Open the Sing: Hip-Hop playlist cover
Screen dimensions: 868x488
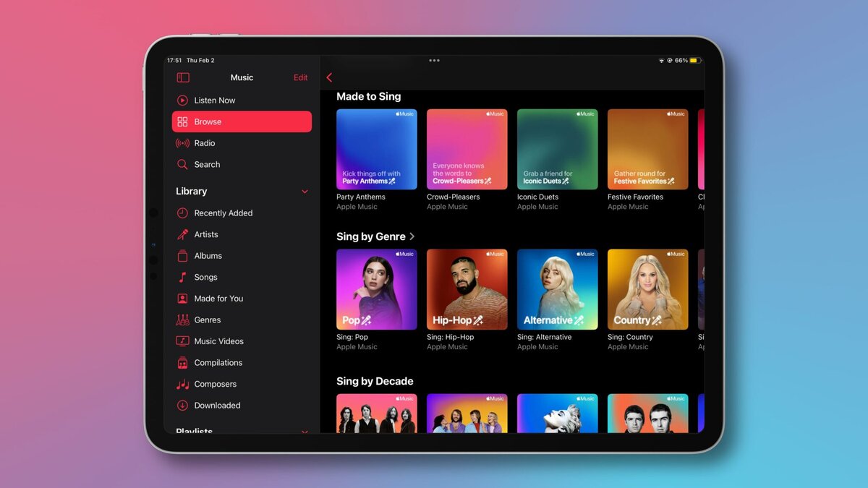[x=467, y=290]
